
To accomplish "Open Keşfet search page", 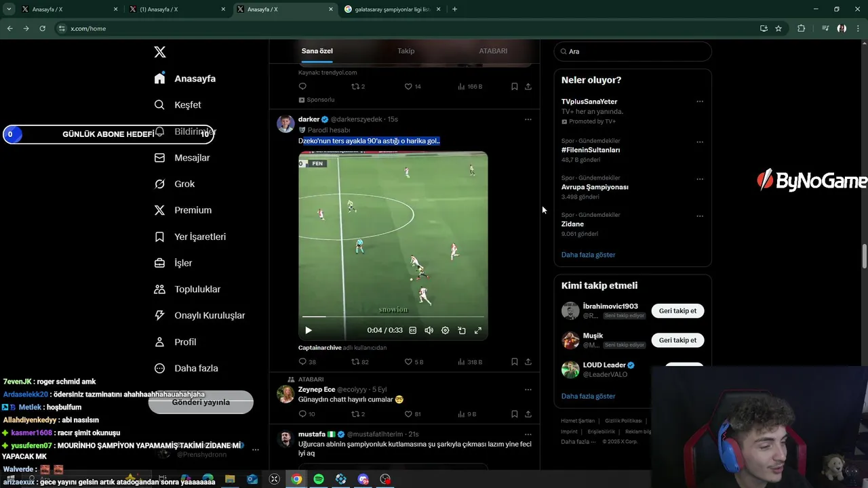I will pos(178,105).
